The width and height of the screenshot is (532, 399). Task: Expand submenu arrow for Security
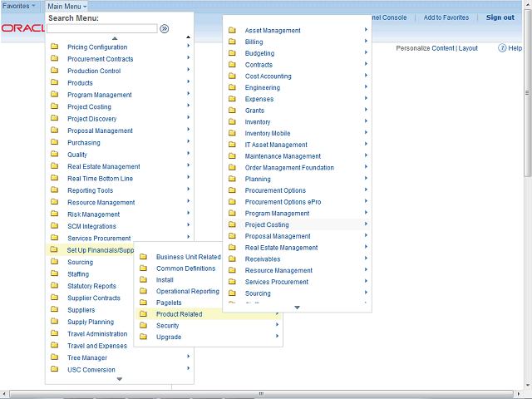coord(277,325)
